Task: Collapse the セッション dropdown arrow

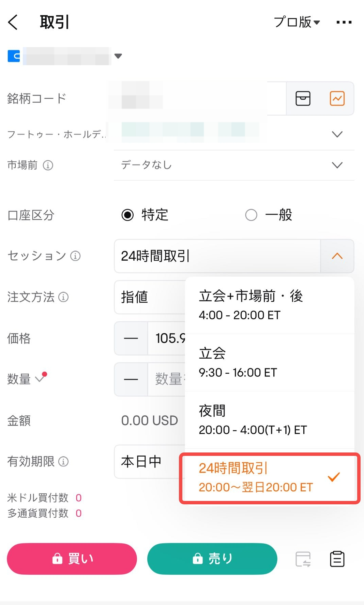Action: (337, 256)
